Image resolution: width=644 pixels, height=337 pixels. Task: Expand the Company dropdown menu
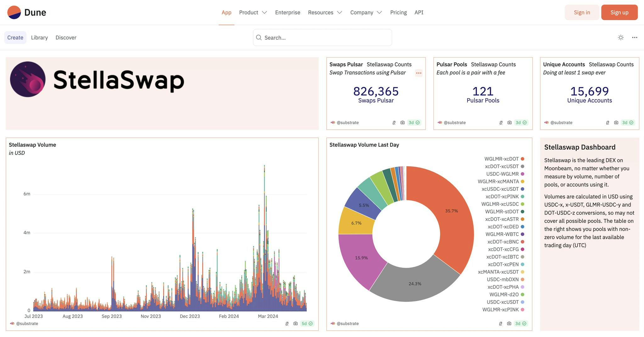[366, 12]
